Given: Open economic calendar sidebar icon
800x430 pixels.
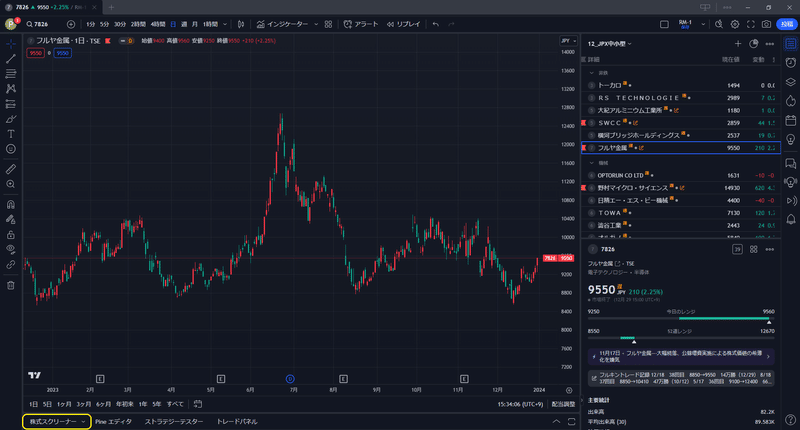Looking at the screenshot, I should pyautogui.click(x=791, y=120).
